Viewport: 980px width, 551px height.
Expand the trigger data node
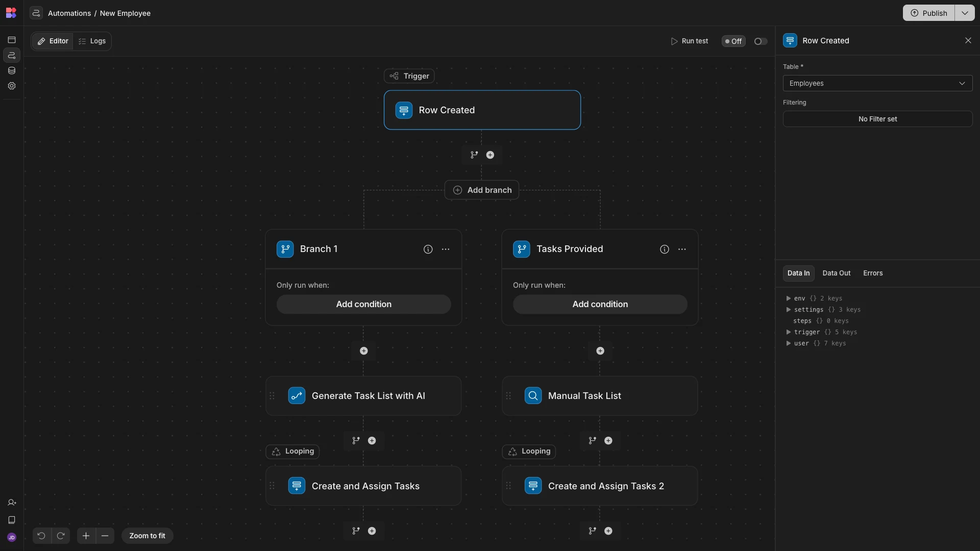point(789,332)
